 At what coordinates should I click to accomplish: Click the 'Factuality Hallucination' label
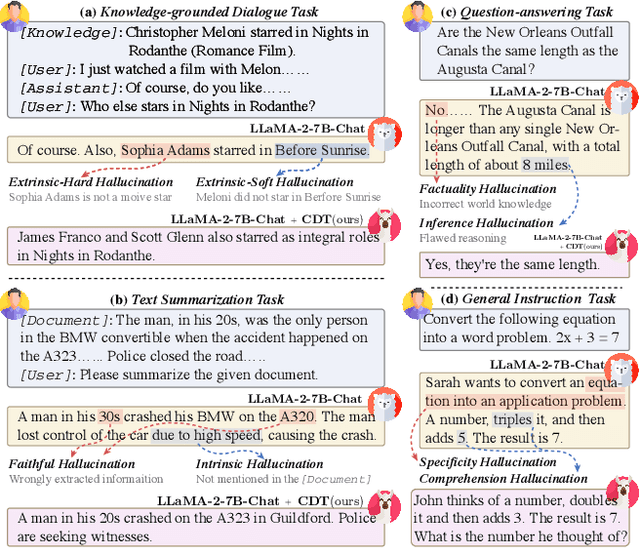click(488, 189)
